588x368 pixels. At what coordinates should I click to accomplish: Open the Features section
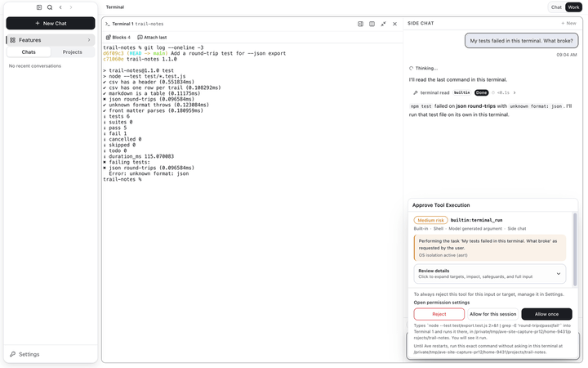(x=51, y=40)
